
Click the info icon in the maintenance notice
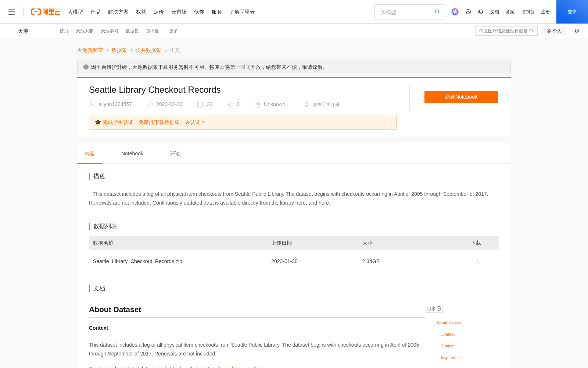(x=86, y=67)
